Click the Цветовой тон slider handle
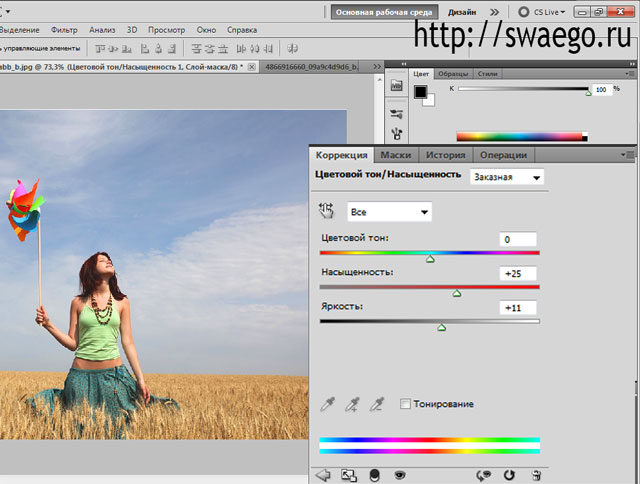Screen dimensions: 640x484 (x=430, y=259)
